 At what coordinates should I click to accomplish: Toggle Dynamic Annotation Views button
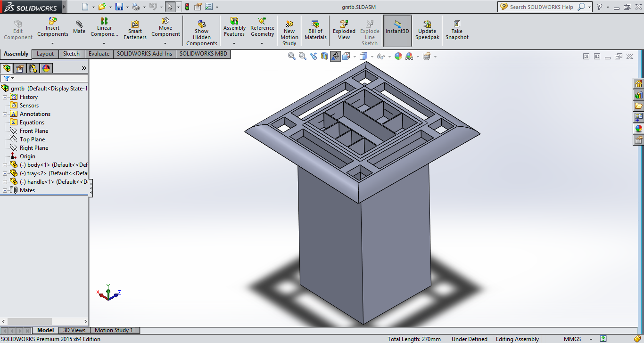click(x=335, y=56)
